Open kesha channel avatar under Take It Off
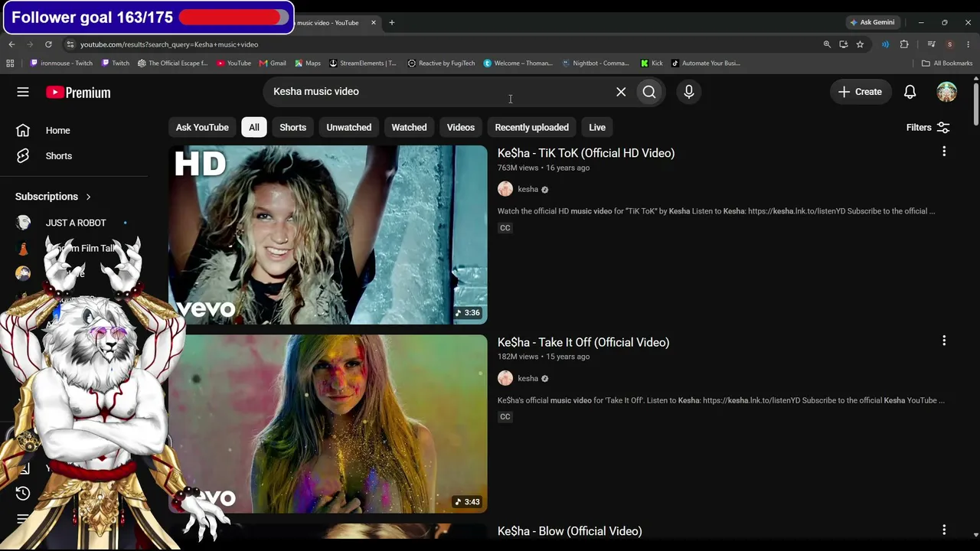The image size is (980, 551). coord(505,378)
